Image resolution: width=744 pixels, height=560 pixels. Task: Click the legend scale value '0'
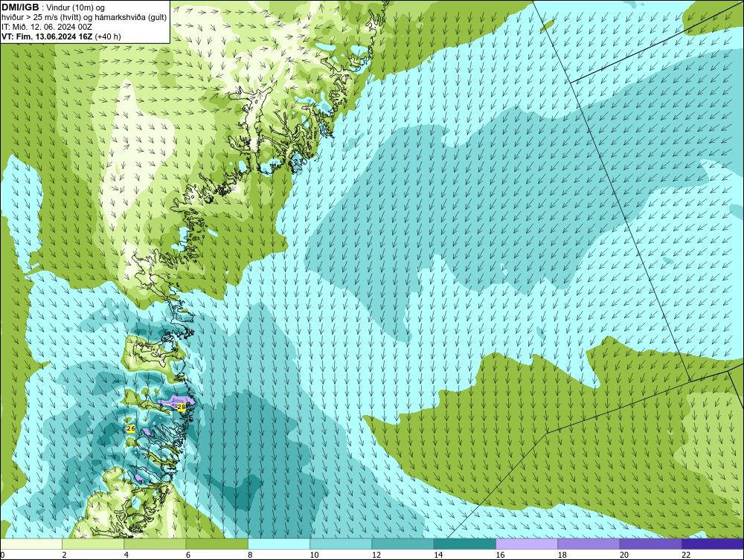coord(2,555)
